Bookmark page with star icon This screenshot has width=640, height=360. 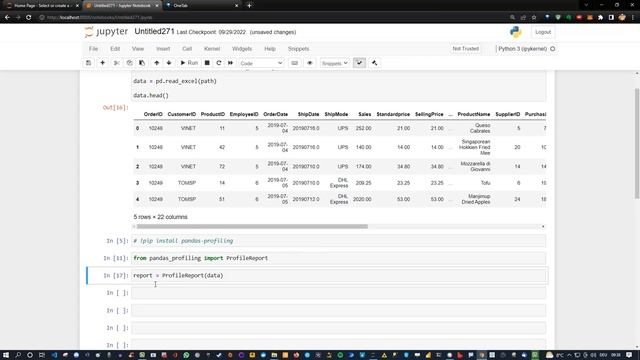534,18
